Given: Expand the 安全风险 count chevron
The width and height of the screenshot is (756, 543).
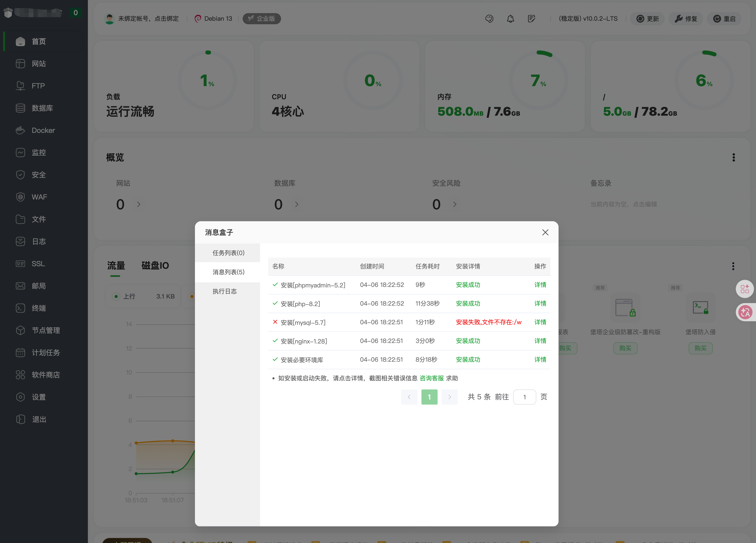Looking at the screenshot, I should click(x=455, y=204).
